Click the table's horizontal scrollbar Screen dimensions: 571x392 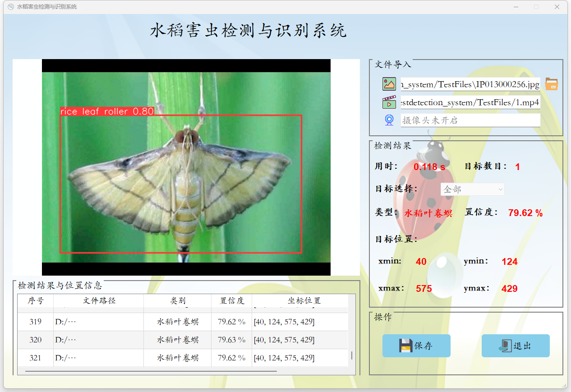click(x=151, y=371)
